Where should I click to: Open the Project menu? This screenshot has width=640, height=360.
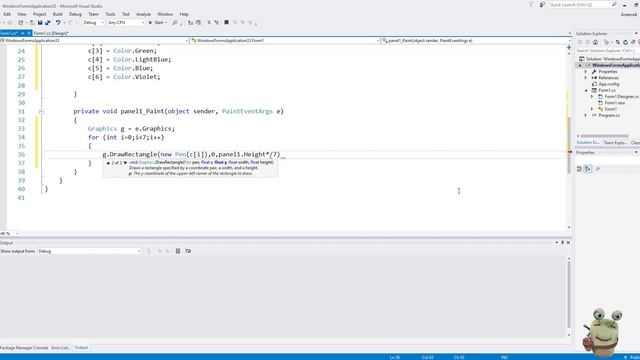point(40,14)
